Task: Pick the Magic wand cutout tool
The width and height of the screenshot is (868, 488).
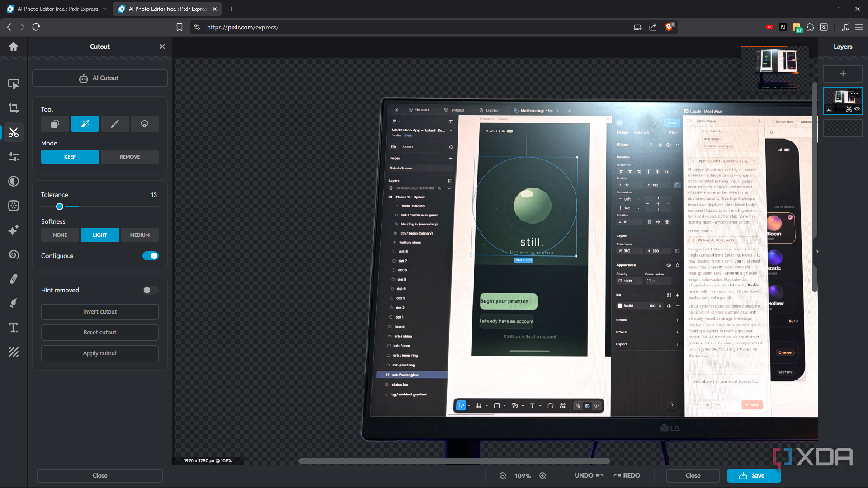Action: tap(85, 124)
